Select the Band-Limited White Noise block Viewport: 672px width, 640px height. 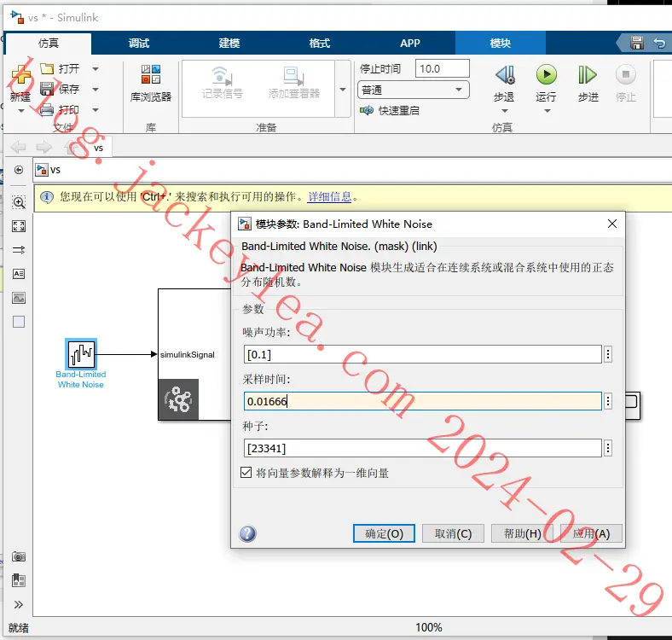[x=81, y=354]
